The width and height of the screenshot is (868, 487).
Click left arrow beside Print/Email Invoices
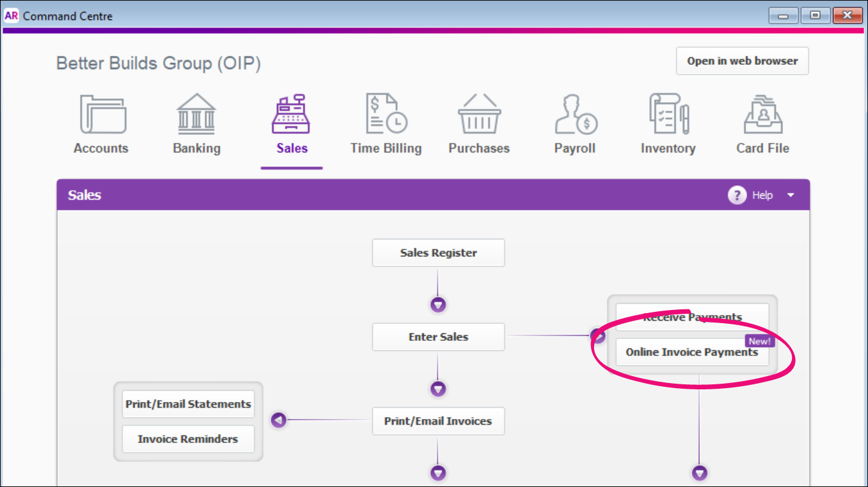point(278,420)
